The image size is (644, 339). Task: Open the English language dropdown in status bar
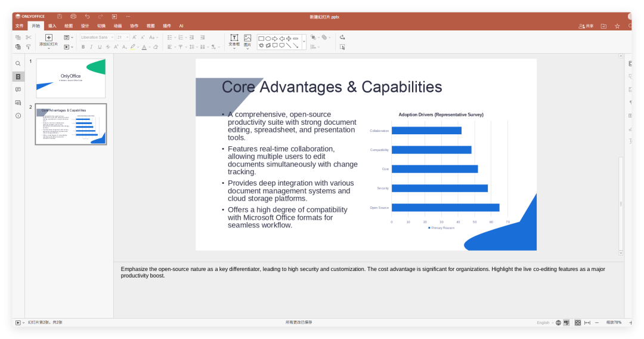pos(546,322)
